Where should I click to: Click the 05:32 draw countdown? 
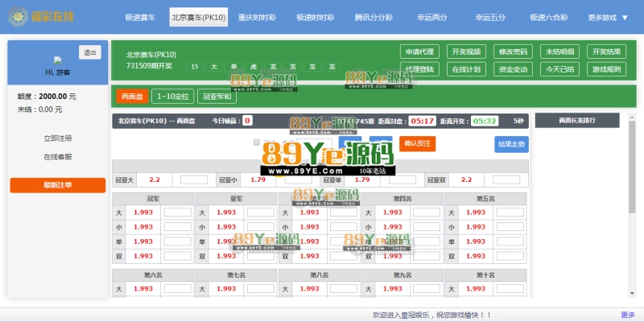pyautogui.click(x=485, y=121)
